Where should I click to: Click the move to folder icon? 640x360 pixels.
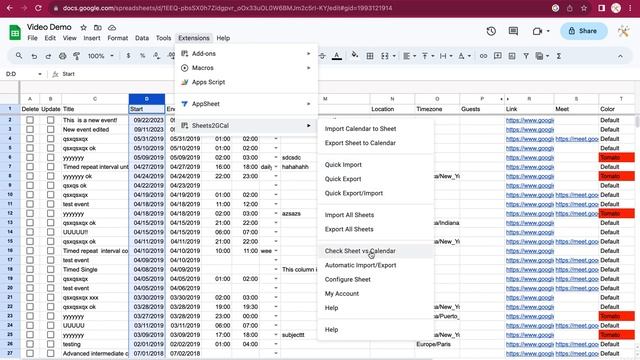pos(98,27)
